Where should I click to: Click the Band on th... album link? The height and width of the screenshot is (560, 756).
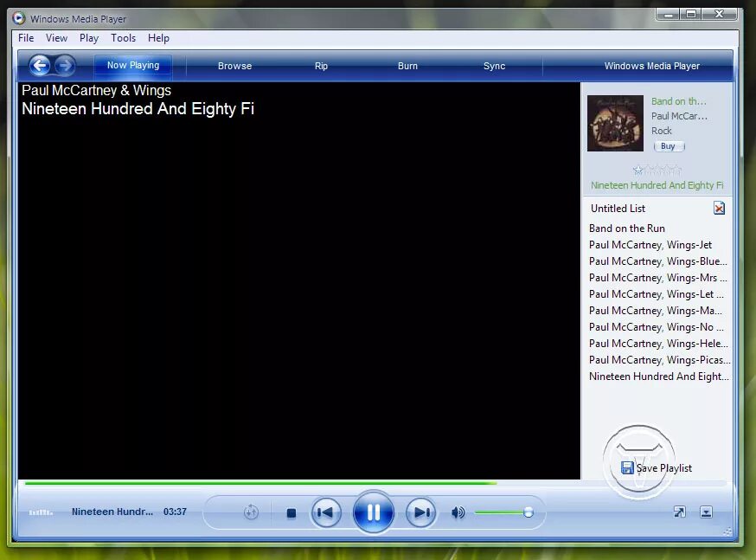pos(678,101)
